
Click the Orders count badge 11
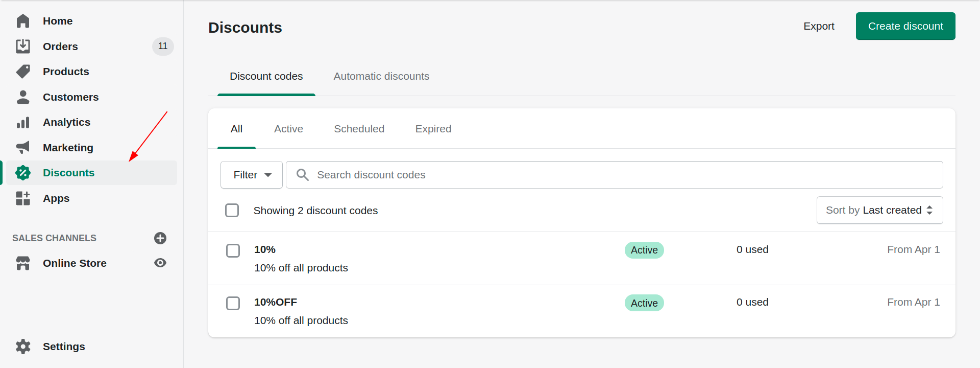[x=163, y=46]
